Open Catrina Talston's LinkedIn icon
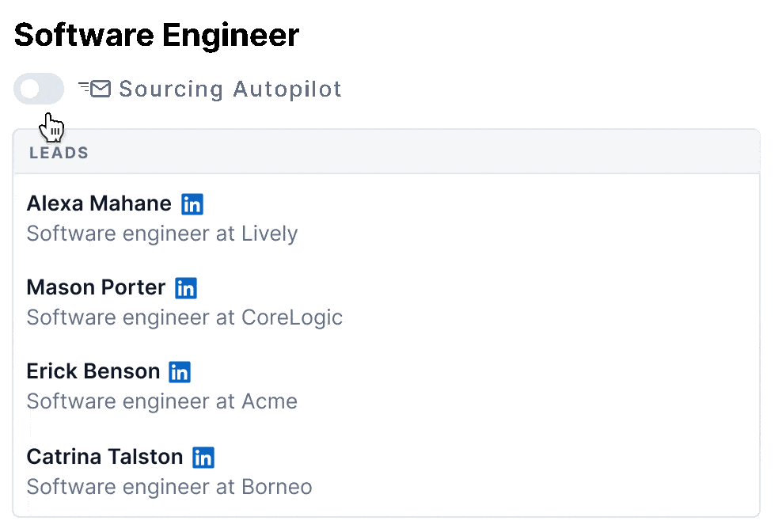782x532 pixels. point(203,457)
